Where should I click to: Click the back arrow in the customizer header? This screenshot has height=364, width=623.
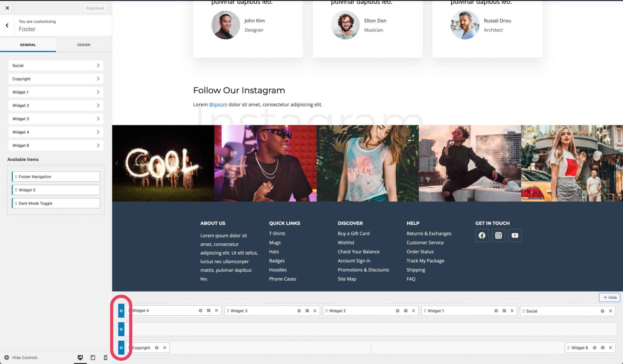[x=7, y=25]
